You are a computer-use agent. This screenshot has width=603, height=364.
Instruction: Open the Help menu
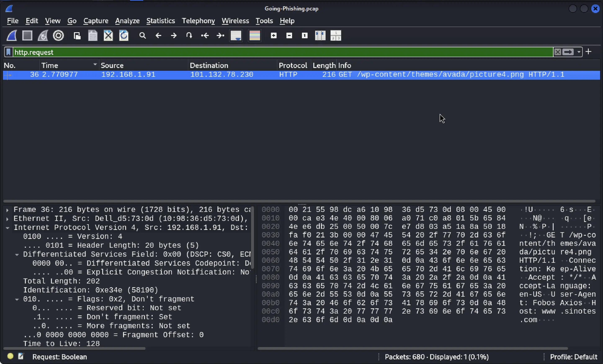(x=287, y=21)
